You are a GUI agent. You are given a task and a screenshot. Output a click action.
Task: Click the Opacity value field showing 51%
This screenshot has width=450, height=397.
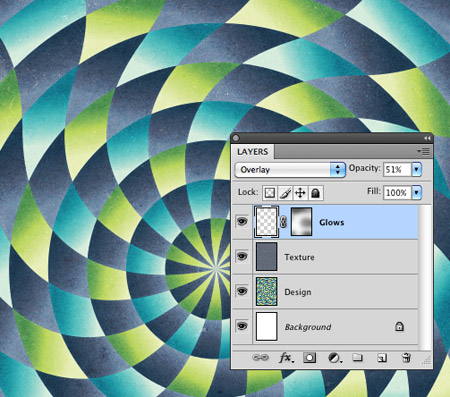(397, 169)
